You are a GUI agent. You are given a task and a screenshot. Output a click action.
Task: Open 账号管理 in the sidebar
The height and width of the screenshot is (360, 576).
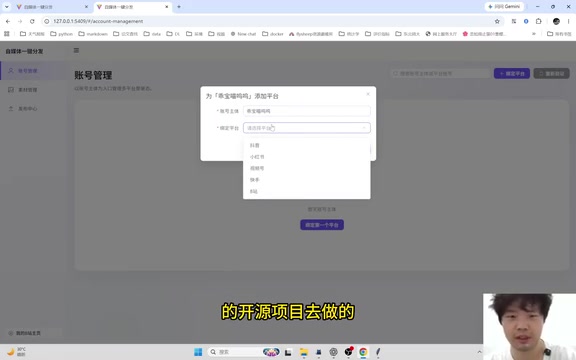[x=33, y=71]
